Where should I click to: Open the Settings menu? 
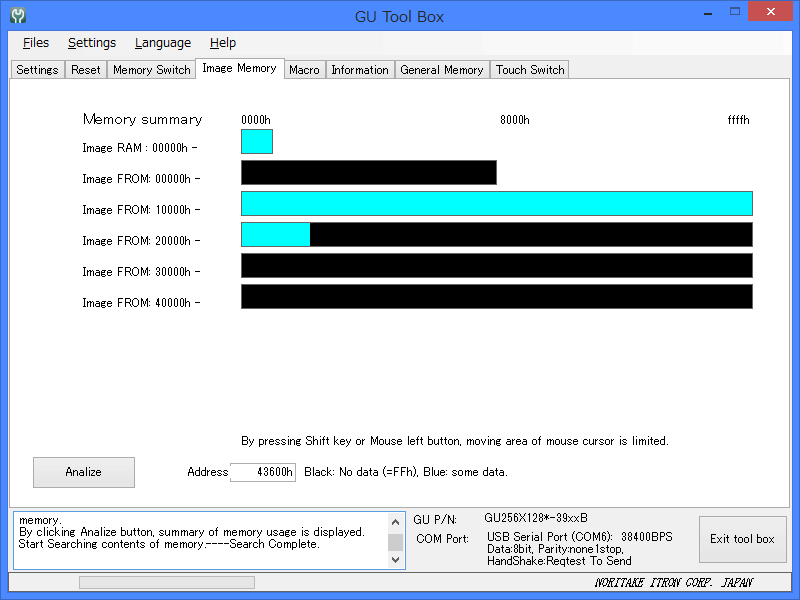pos(92,43)
